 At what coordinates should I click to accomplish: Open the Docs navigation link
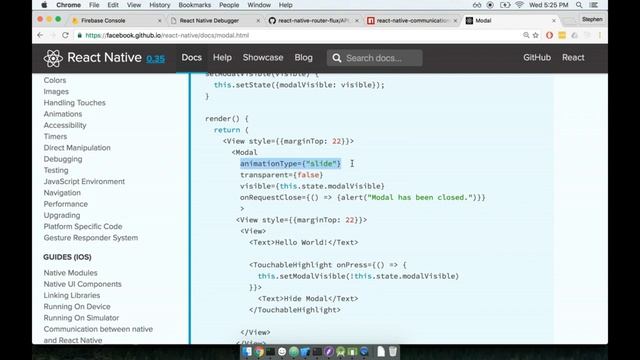(x=191, y=58)
